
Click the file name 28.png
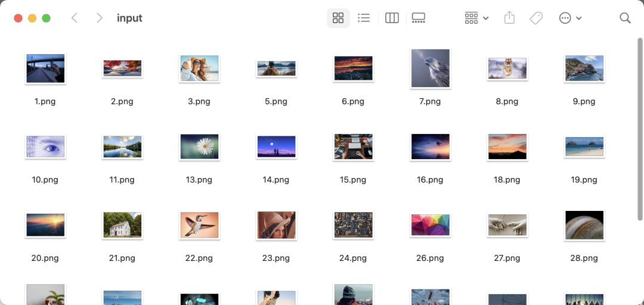584,258
